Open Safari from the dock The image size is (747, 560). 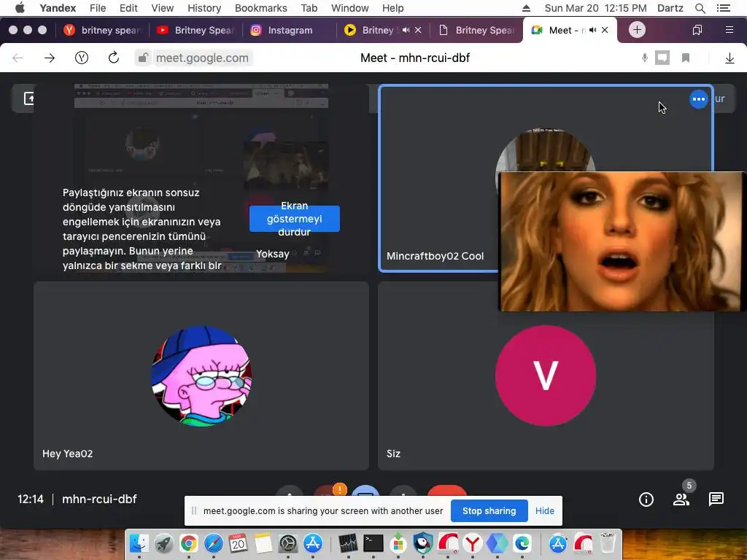[214, 542]
